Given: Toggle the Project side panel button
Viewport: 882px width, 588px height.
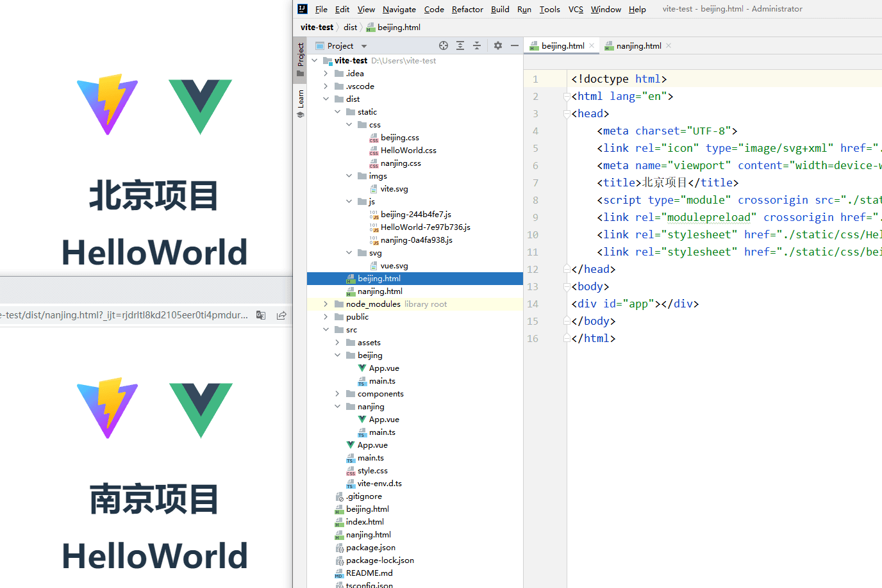Looking at the screenshot, I should click(x=300, y=59).
